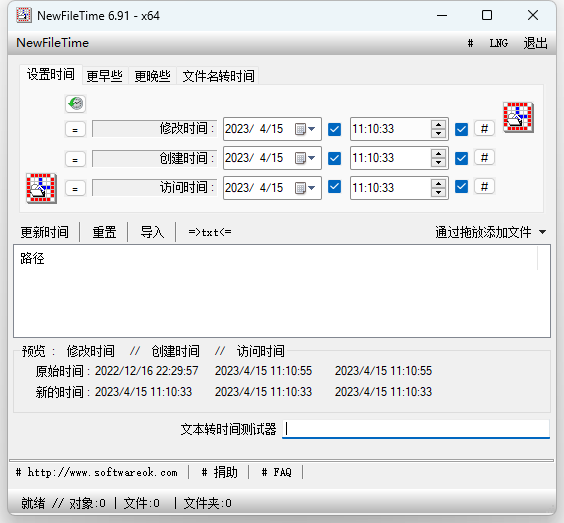Toggle the time checkbox for 创建时间
This screenshot has height=523, width=564.
461,158
